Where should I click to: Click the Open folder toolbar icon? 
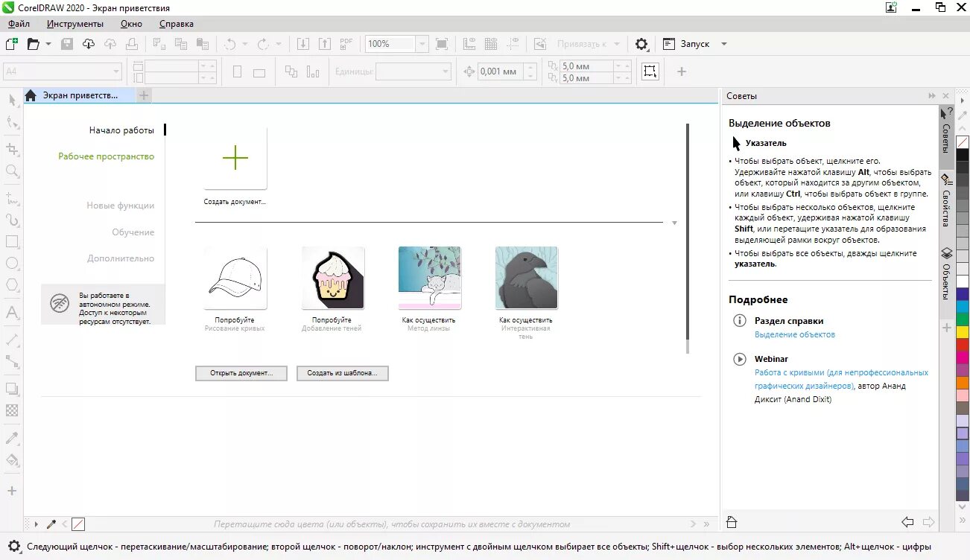click(x=33, y=44)
